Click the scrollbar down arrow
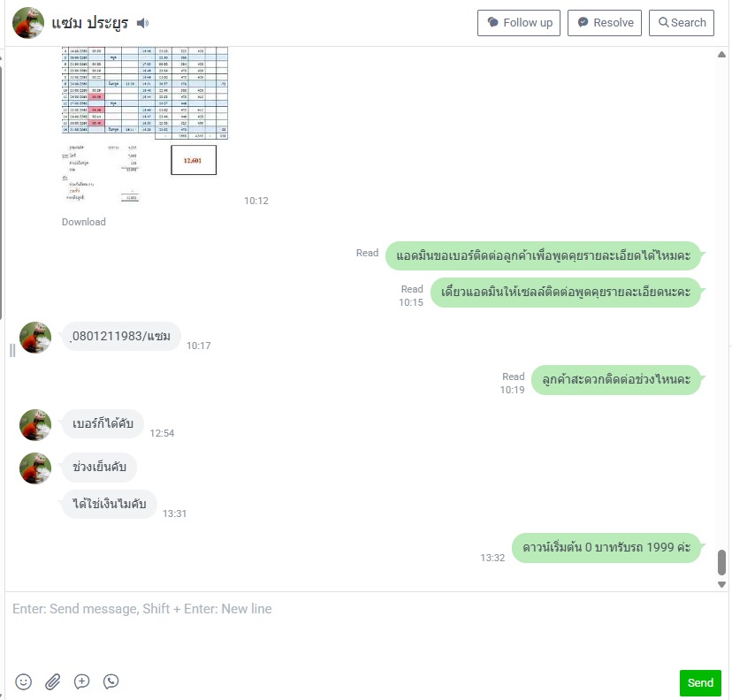Screen dimensions: 732x700 pos(721,584)
